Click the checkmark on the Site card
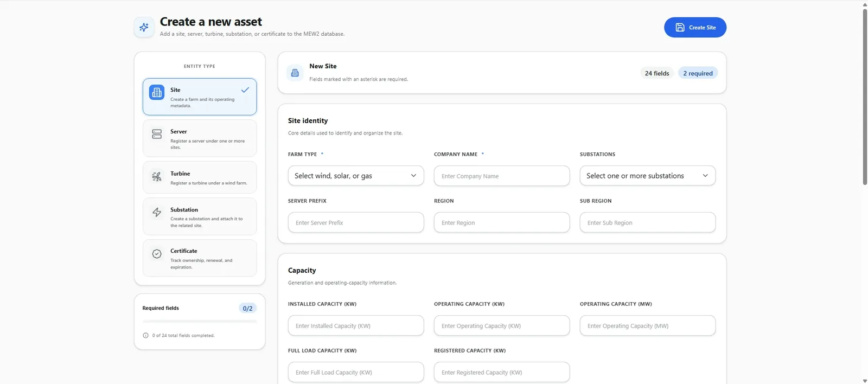 [x=245, y=90]
